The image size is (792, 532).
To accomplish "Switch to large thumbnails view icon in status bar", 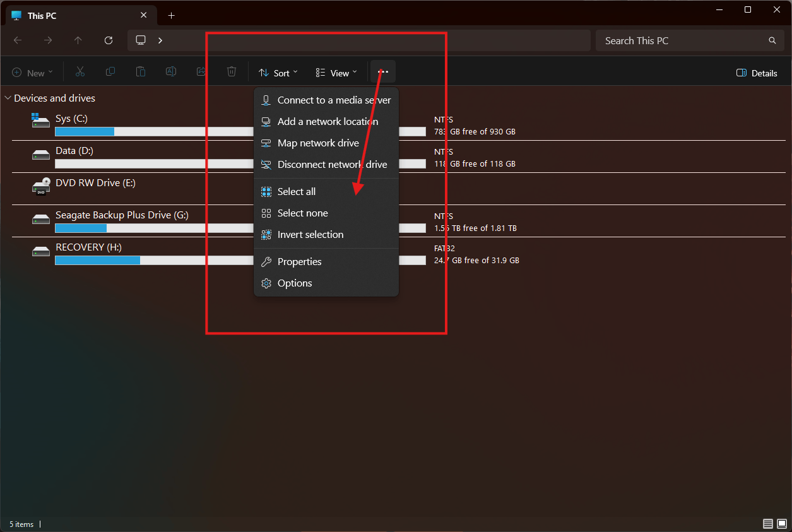I will pos(782,524).
